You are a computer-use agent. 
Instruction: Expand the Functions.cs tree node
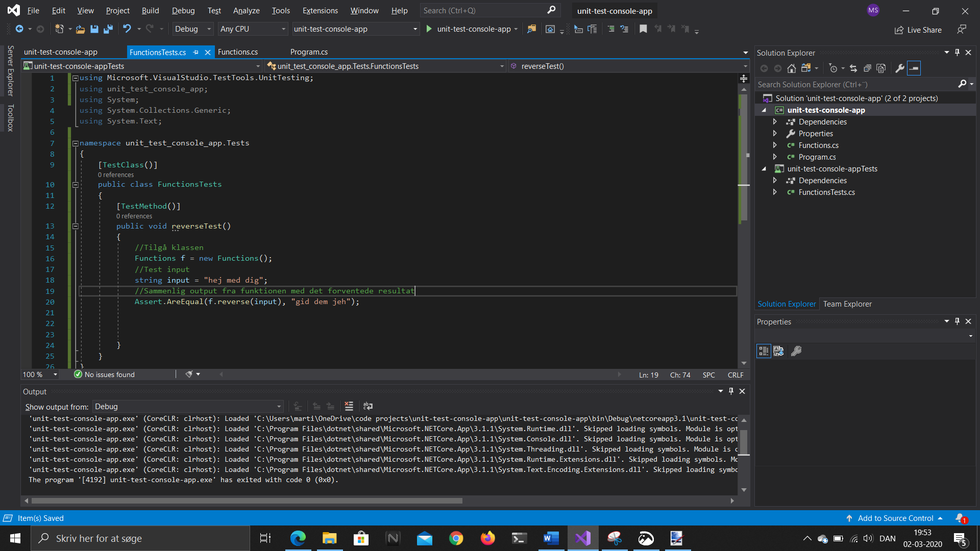click(775, 145)
